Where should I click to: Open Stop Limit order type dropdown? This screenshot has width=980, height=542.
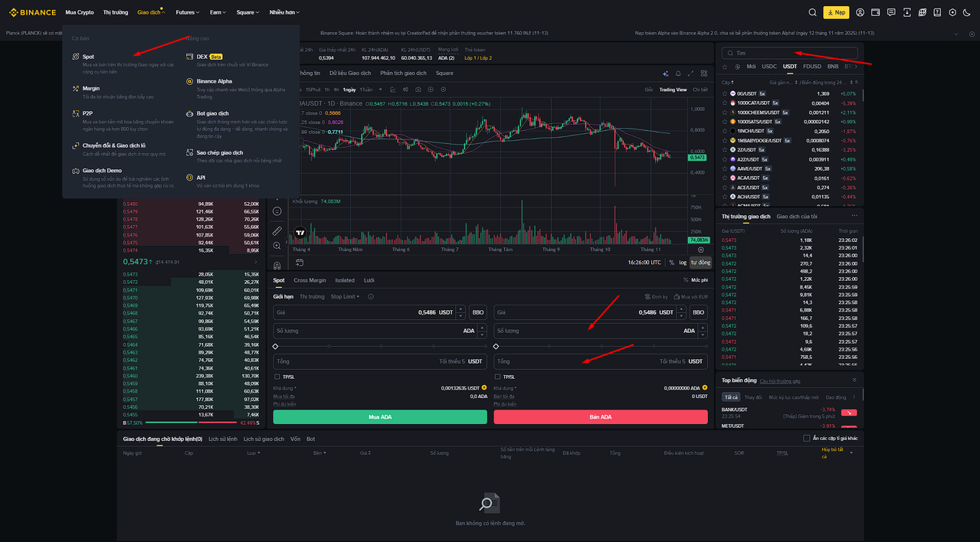345,296
